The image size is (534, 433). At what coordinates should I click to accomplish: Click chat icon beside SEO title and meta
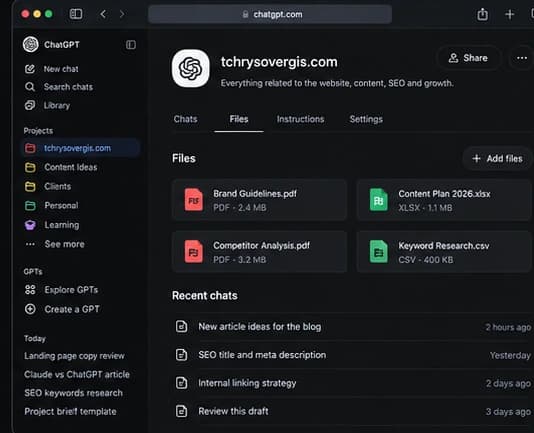pyautogui.click(x=182, y=355)
